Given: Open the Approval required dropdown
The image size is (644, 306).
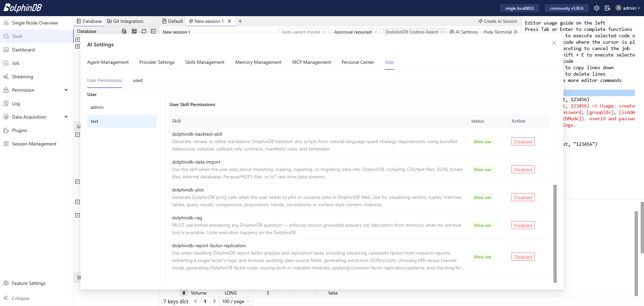Looking at the screenshot, I should tap(356, 32).
